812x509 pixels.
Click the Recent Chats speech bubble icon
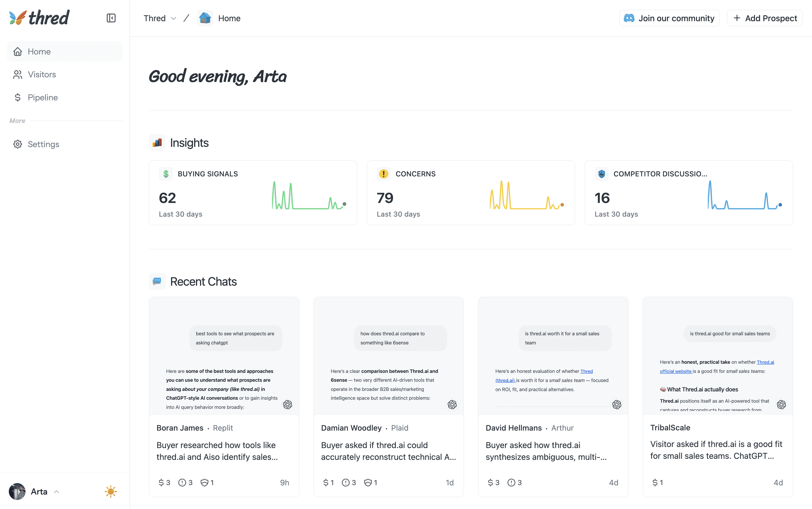pos(157,281)
